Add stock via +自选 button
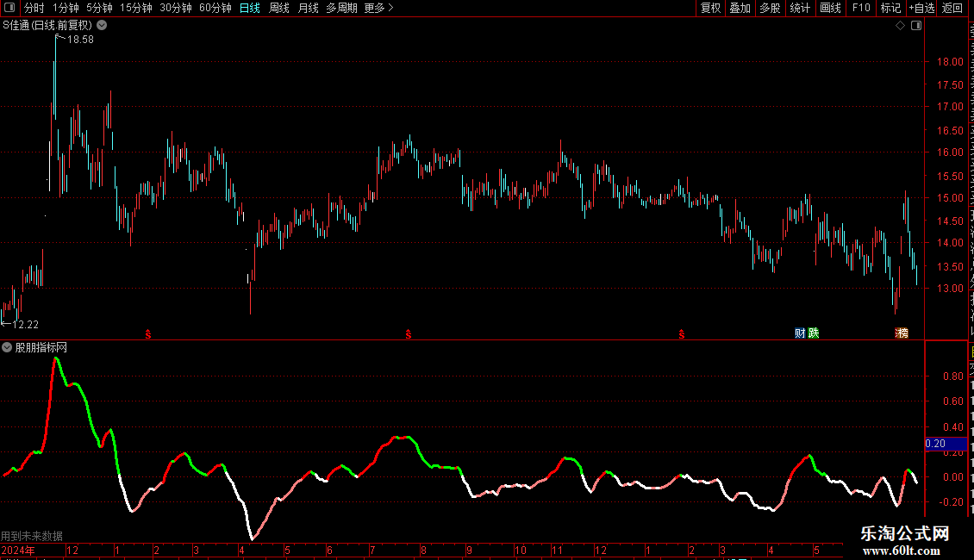 pyautogui.click(x=921, y=8)
